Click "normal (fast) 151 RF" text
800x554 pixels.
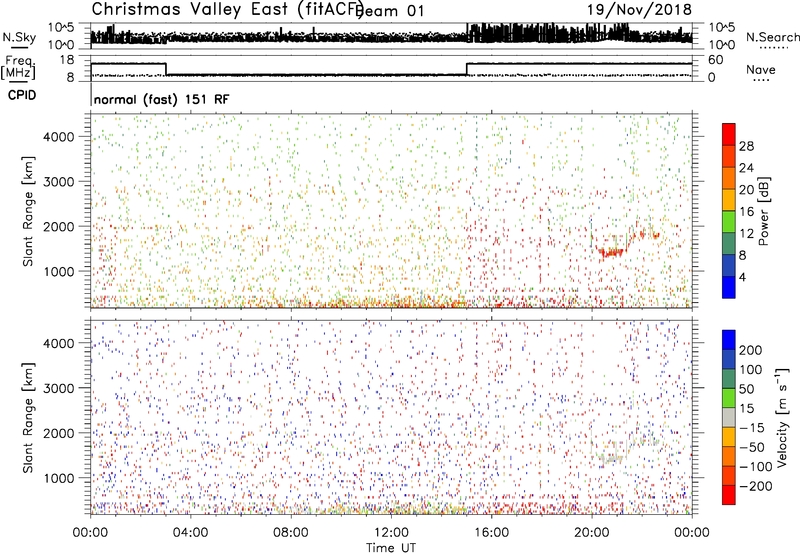click(162, 99)
